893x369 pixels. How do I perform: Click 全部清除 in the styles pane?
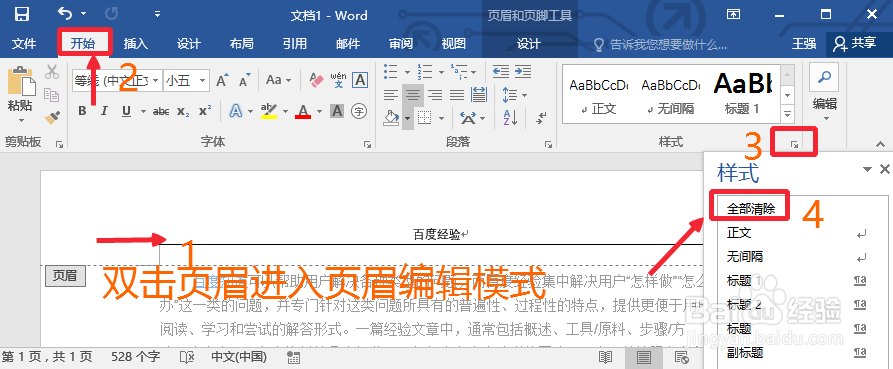tap(751, 208)
